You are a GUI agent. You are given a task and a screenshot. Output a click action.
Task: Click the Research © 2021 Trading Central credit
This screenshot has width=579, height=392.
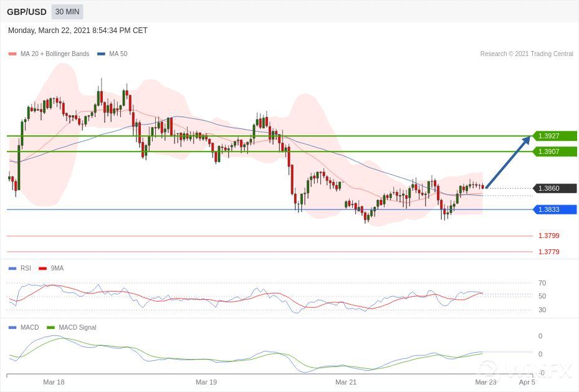[526, 54]
